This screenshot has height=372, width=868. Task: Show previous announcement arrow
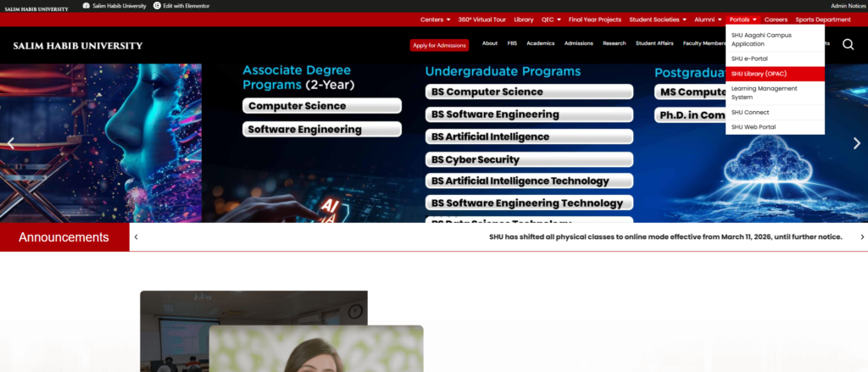pos(136,237)
